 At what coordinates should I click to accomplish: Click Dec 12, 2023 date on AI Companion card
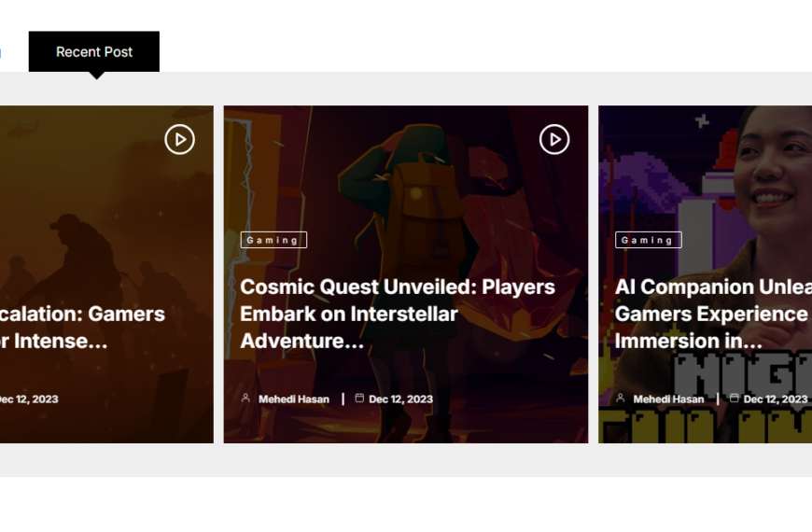point(775,399)
